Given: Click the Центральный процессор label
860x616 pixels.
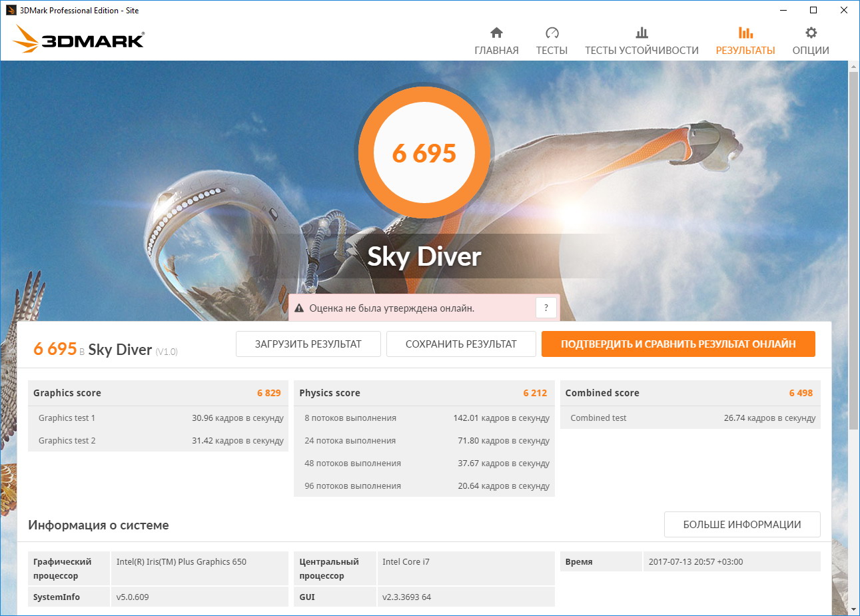Looking at the screenshot, I should click(329, 569).
